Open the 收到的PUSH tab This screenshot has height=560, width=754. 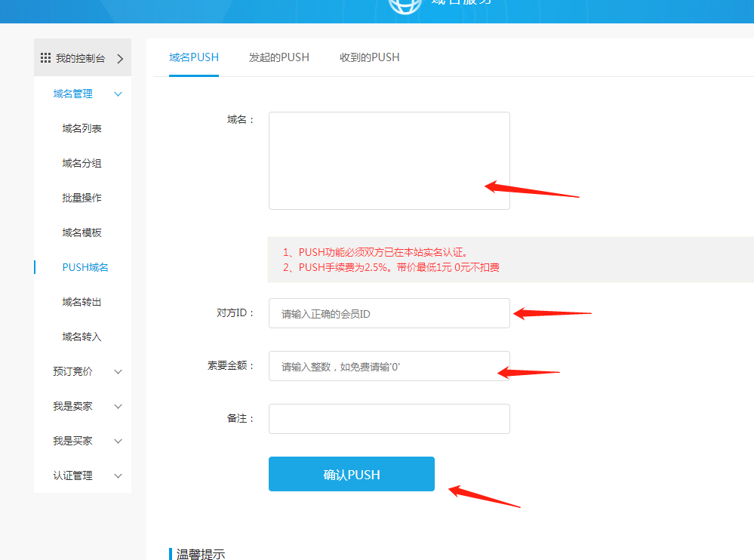(369, 57)
